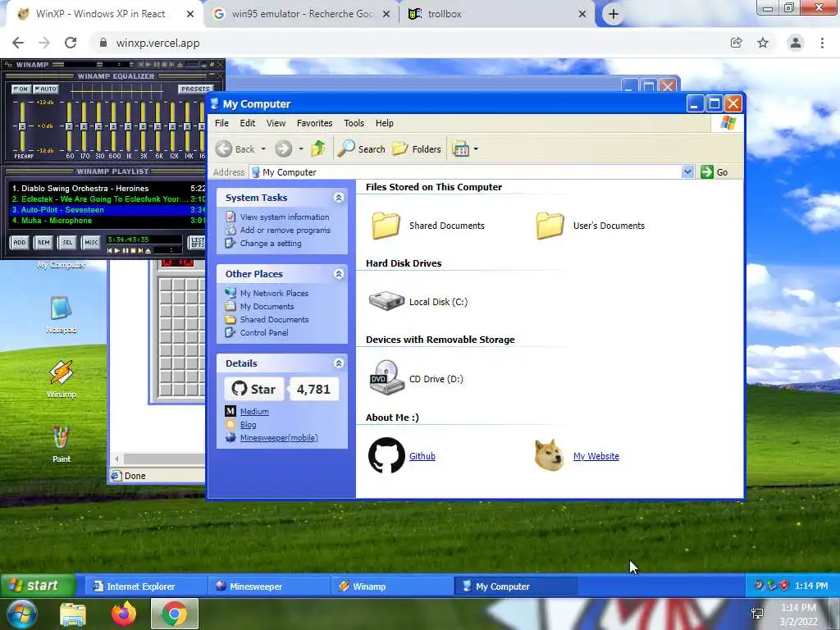840x630 pixels.
Task: Click the Chrome share page icon
Action: click(x=736, y=43)
